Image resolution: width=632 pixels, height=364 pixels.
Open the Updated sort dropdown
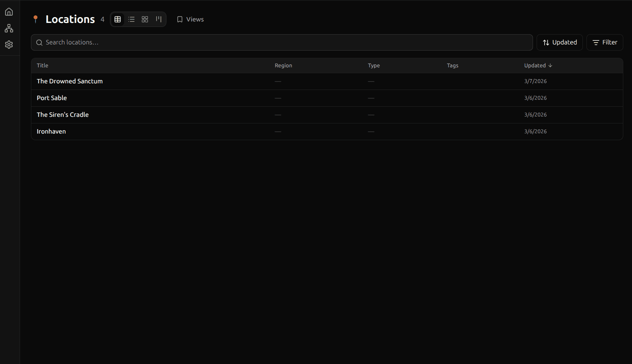pos(560,42)
